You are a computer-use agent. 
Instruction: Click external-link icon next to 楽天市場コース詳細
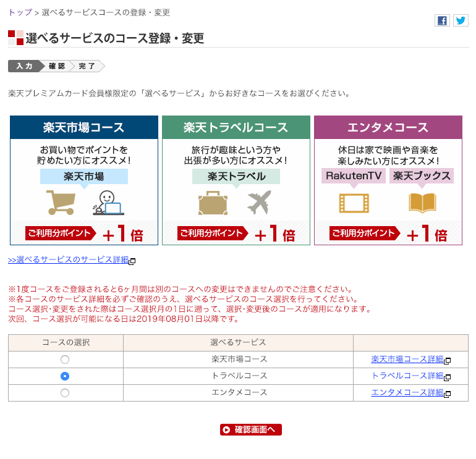[447, 360]
